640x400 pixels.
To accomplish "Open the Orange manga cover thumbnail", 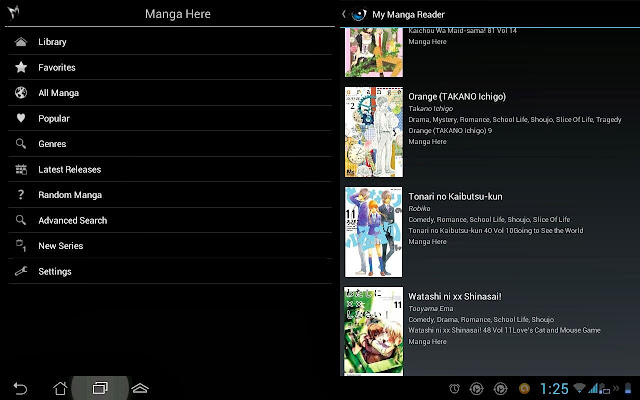I will coord(374,132).
